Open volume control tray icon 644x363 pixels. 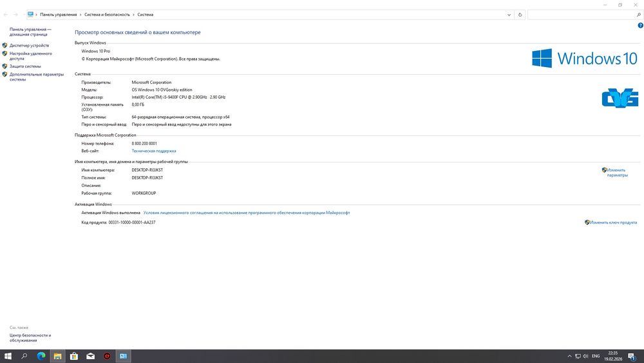(x=585, y=356)
